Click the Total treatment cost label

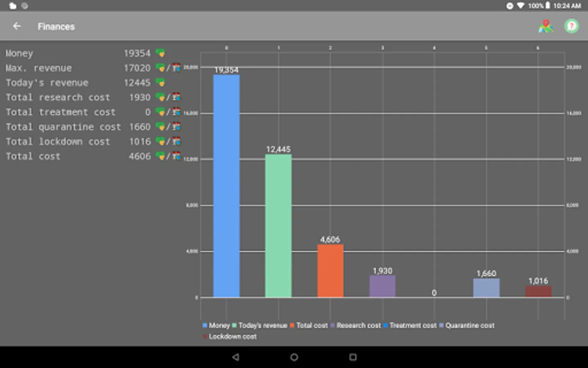(x=60, y=112)
